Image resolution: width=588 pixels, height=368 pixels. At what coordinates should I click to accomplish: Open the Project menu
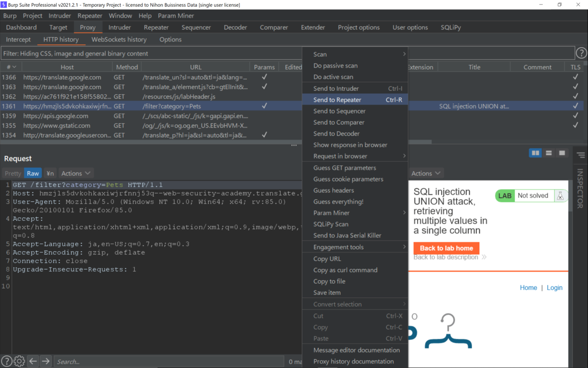33,16
